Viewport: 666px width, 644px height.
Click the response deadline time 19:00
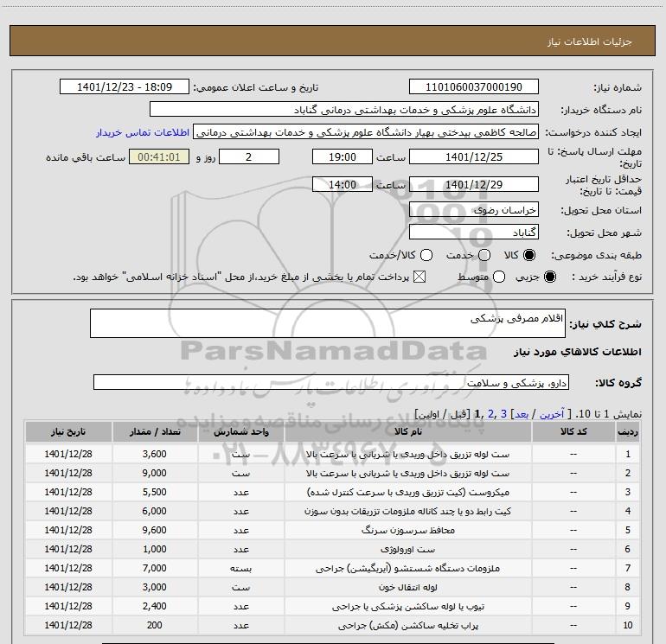[x=343, y=156]
